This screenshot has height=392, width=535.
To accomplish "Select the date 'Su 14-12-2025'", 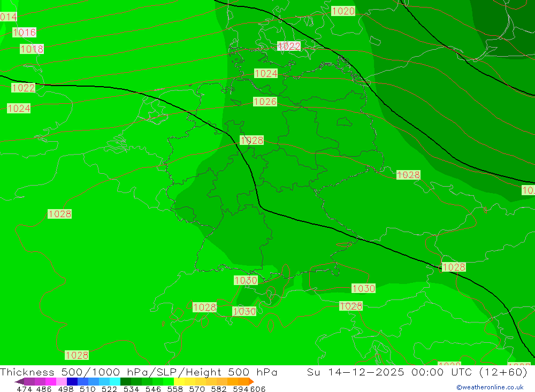I will click(356, 372).
